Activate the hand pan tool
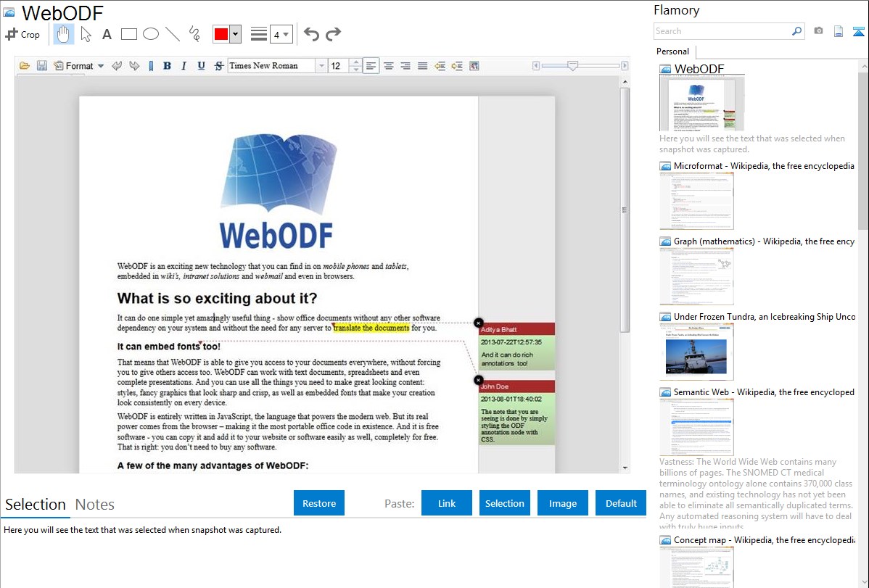Viewport: 869px width, 588px height. point(63,34)
